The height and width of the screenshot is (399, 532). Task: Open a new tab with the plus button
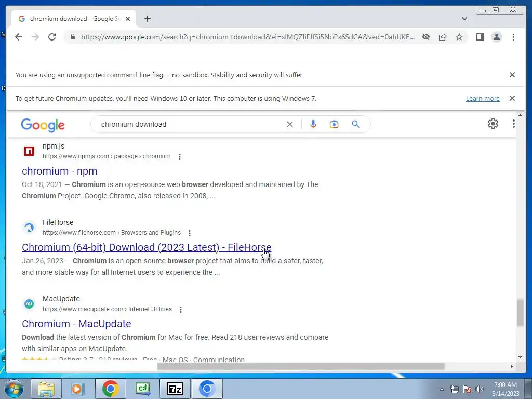pos(147,19)
